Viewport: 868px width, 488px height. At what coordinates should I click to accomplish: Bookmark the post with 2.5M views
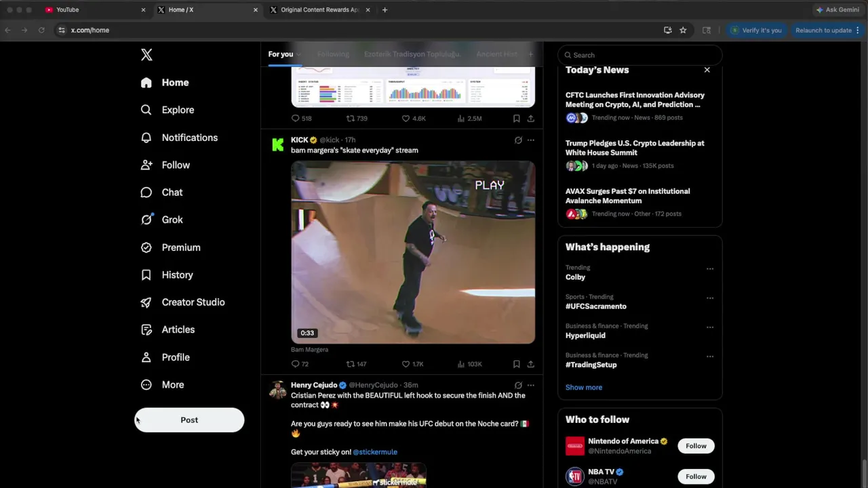516,119
